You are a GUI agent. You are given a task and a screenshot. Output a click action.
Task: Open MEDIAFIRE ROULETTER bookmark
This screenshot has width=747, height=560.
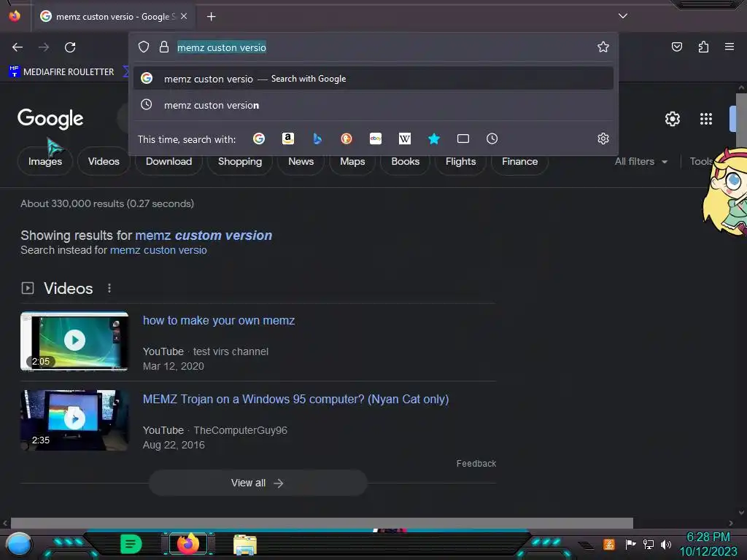(61, 72)
